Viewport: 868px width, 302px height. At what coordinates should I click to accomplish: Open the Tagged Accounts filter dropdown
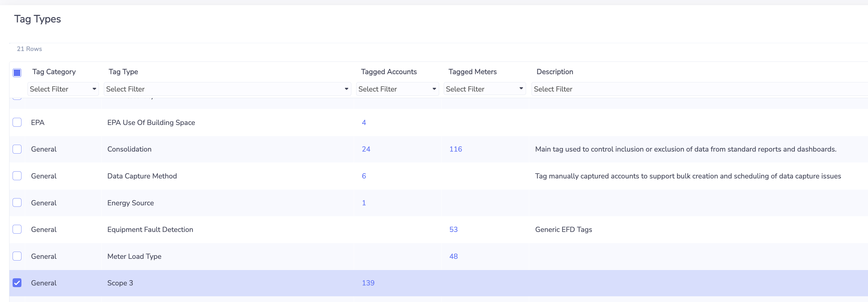pos(398,89)
